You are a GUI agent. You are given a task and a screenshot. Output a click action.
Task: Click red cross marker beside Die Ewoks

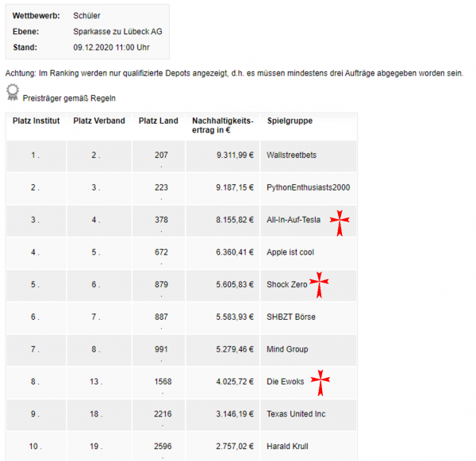coord(320,382)
